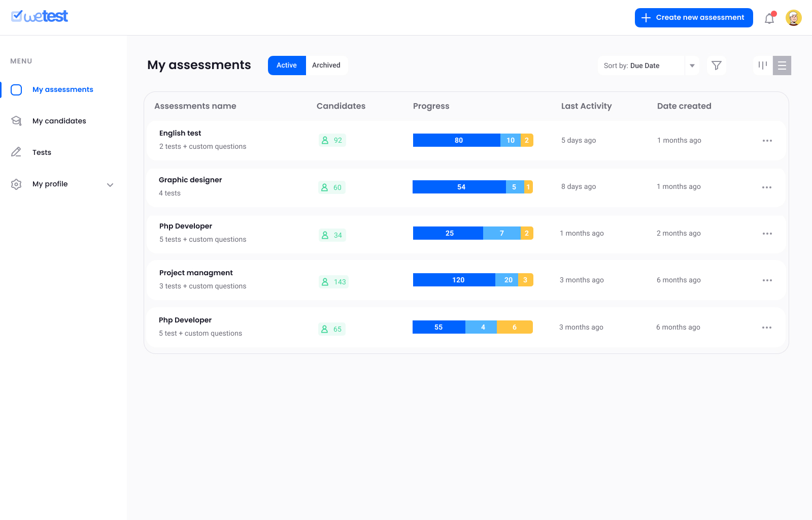Switch to list view layout
812x520 pixels.
coord(782,66)
